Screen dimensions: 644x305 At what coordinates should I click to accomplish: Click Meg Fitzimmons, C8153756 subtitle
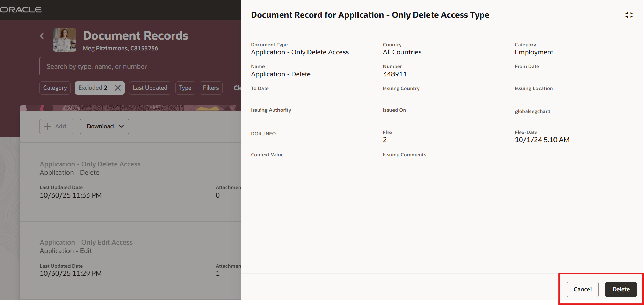coord(120,48)
